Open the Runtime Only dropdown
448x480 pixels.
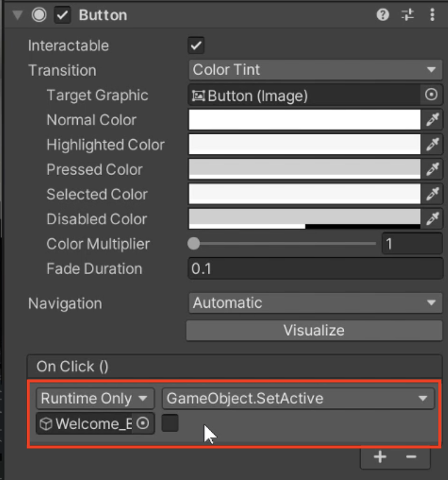coord(94,399)
